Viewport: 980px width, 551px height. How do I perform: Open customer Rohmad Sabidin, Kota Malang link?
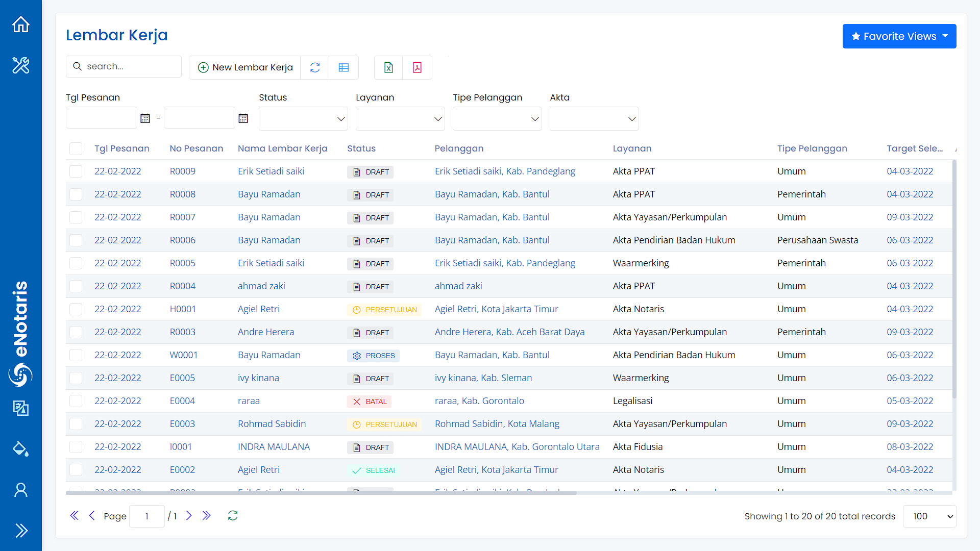tap(497, 424)
